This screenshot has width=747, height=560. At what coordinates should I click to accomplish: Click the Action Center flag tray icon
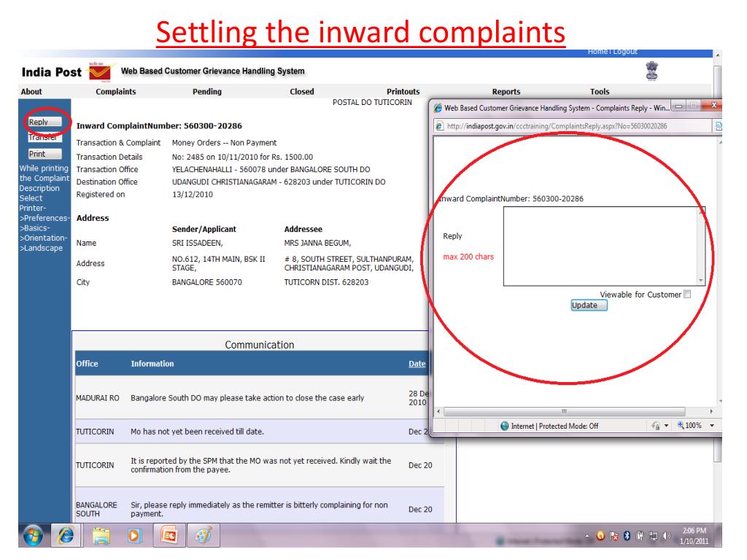pos(614,536)
